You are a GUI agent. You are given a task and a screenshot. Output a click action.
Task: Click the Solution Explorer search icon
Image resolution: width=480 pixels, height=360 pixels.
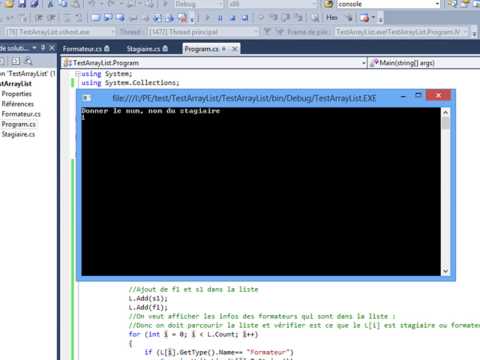pyautogui.click(x=28, y=61)
